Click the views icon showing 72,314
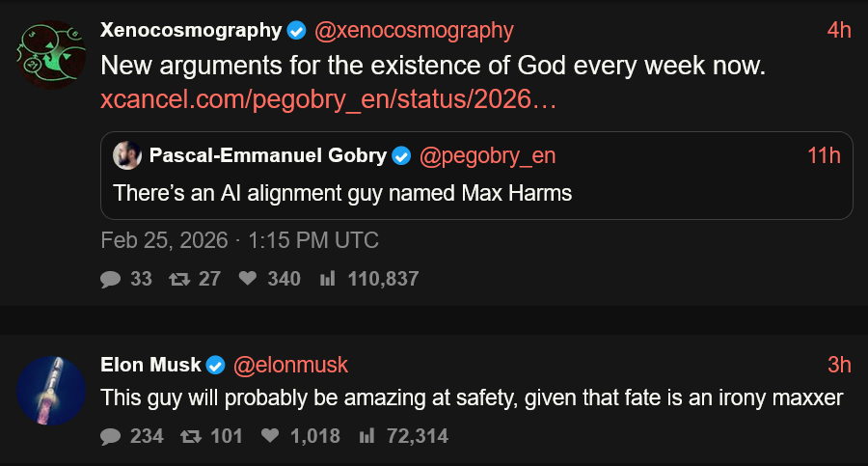This screenshot has width=868, height=466. 366,436
